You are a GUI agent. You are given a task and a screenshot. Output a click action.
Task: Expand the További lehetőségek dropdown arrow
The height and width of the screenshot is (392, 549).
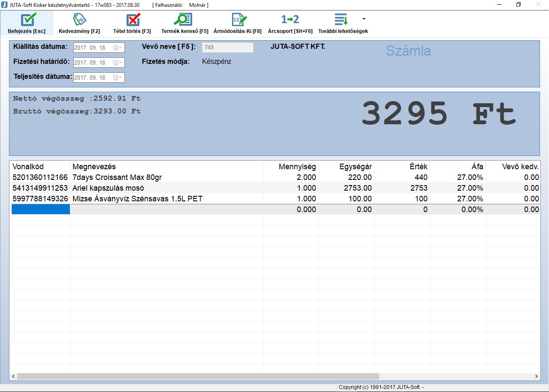(x=364, y=19)
